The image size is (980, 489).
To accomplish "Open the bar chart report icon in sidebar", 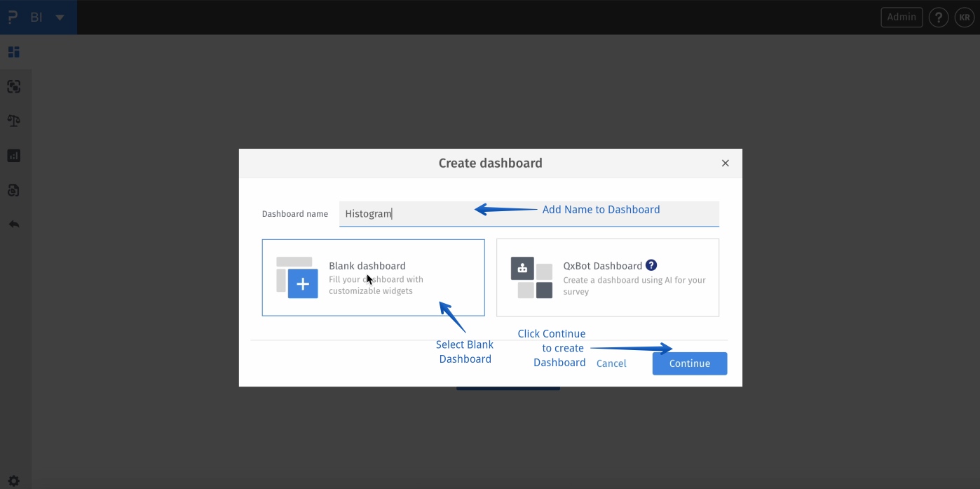I will tap(13, 155).
